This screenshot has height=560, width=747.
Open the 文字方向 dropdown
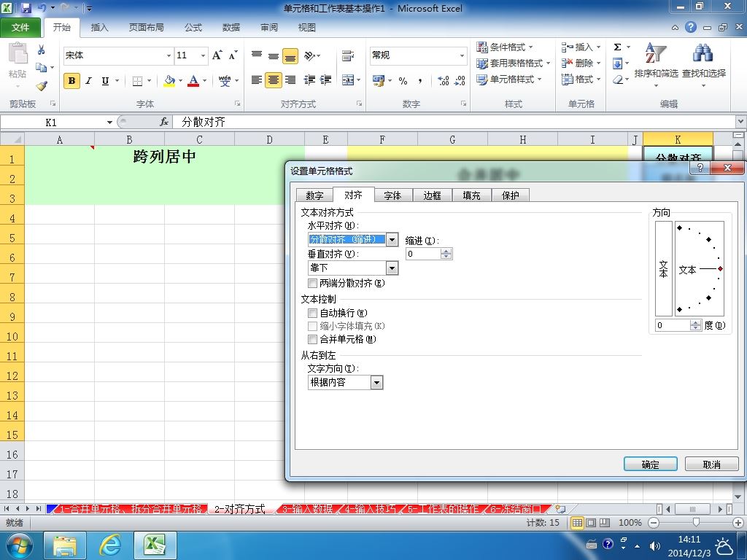point(376,382)
